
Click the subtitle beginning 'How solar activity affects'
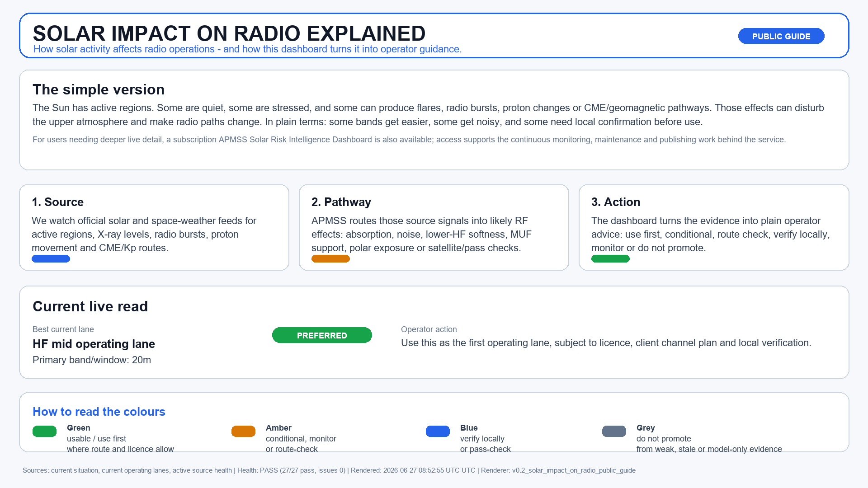click(x=247, y=49)
